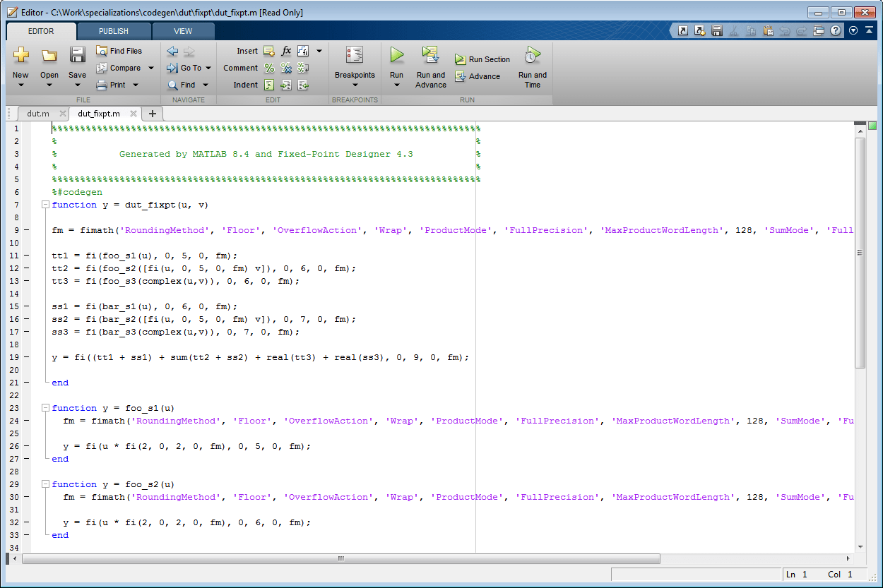Click the Find Files button
Screen dimensions: 883x588
119,51
